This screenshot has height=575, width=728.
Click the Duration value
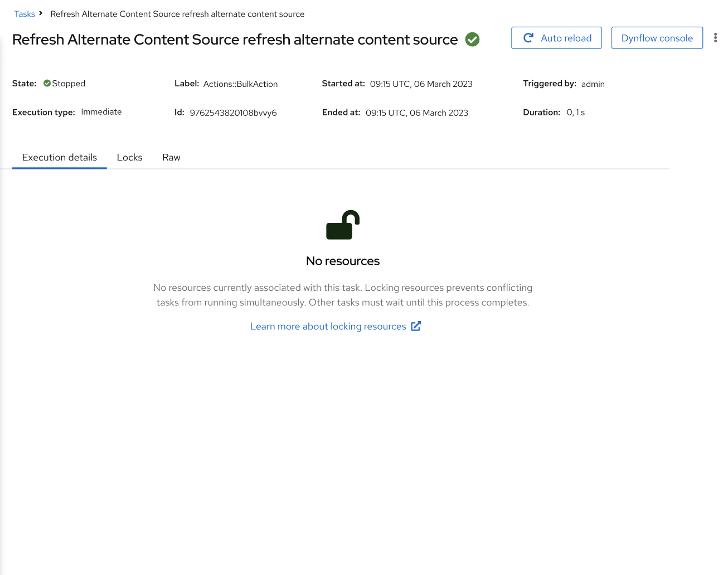(x=575, y=113)
